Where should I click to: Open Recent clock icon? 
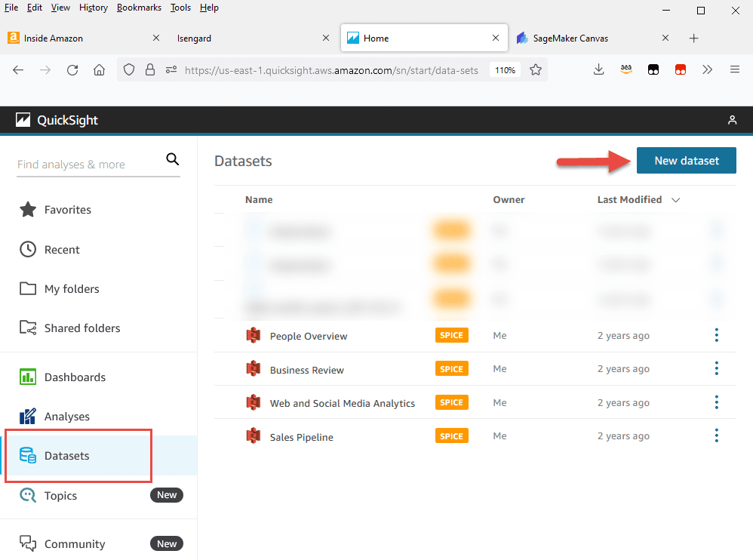(28, 249)
